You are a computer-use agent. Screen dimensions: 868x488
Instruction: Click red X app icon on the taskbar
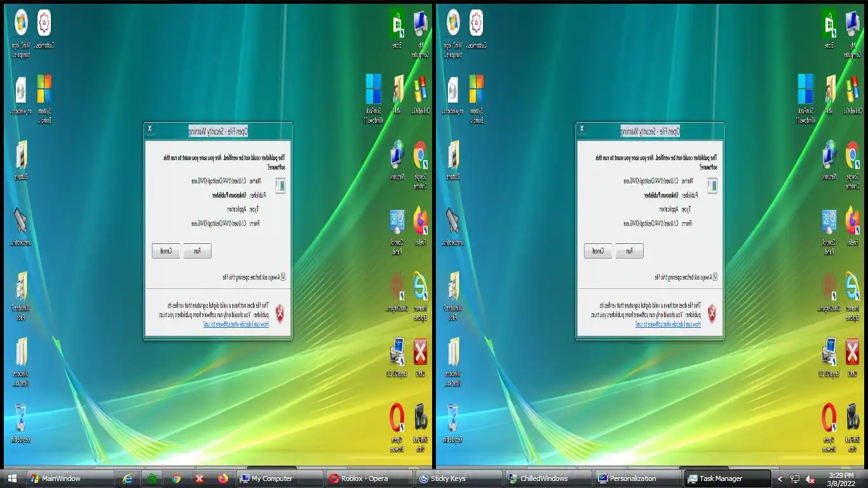(200, 478)
